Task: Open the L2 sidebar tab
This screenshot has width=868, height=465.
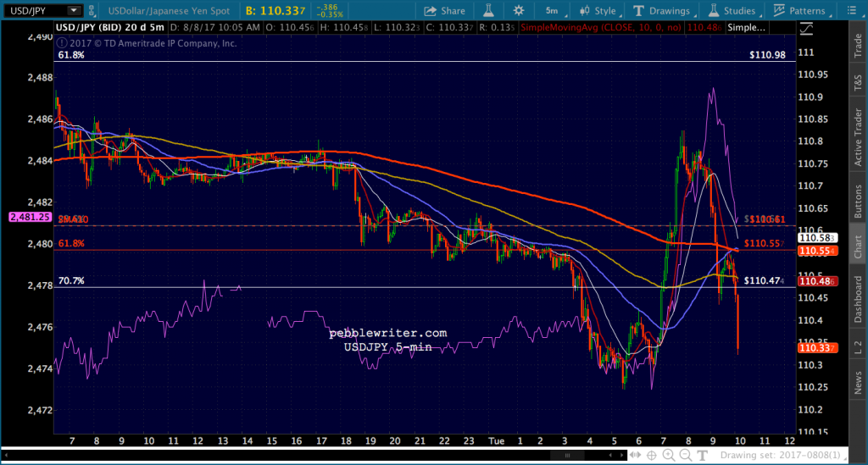Action: click(858, 347)
